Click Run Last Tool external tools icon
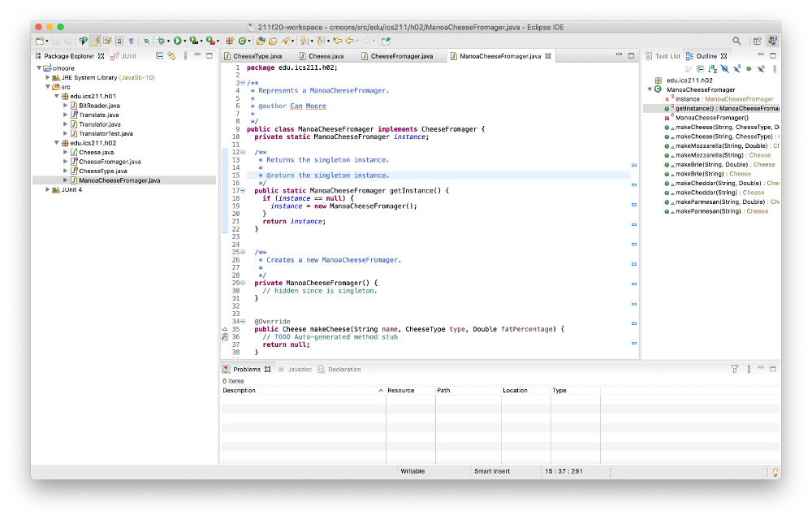The height and width of the screenshot is (520, 812). tap(210, 41)
